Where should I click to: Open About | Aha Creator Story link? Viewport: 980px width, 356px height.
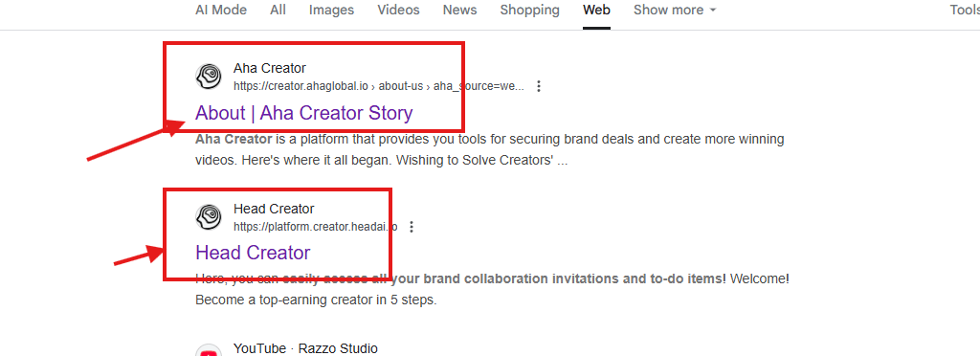[303, 113]
